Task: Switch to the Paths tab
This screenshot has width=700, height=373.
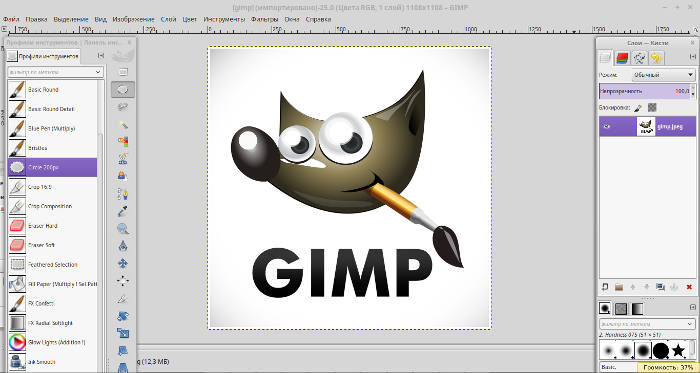Action: click(639, 58)
